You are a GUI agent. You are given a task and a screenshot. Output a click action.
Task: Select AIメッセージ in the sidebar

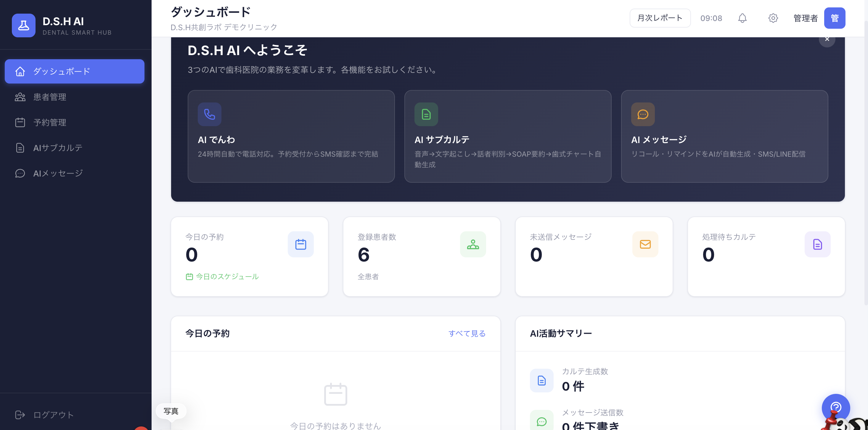pos(75,173)
